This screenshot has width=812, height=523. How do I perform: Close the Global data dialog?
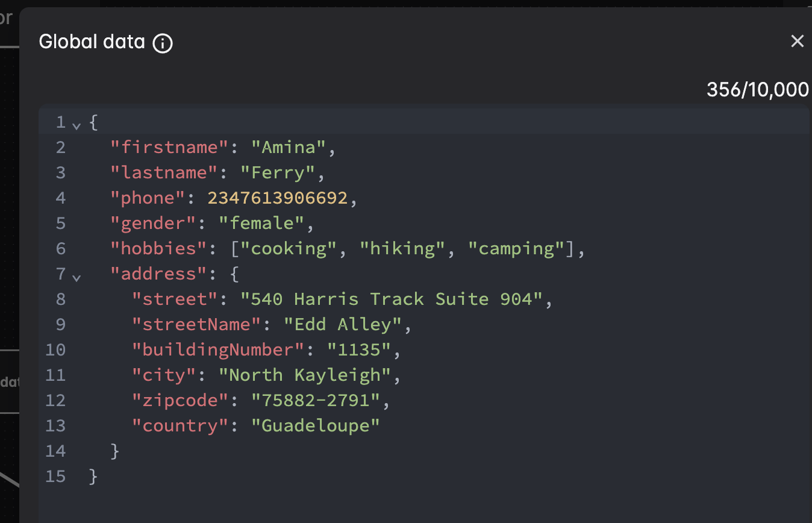[x=798, y=41]
